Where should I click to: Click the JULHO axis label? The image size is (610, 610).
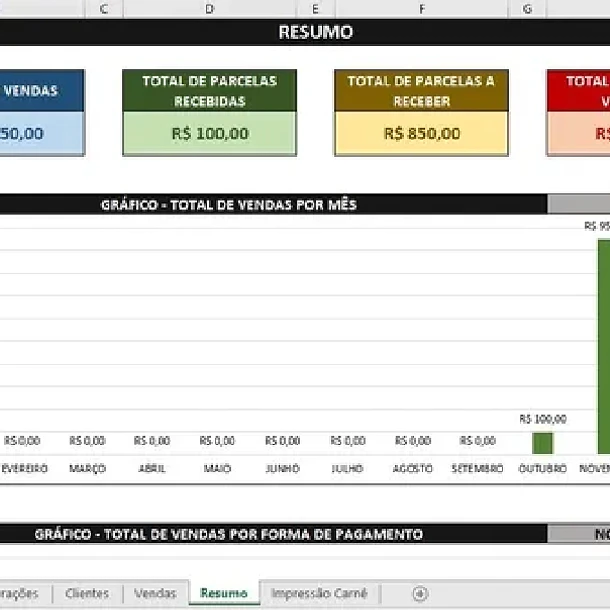347,468
